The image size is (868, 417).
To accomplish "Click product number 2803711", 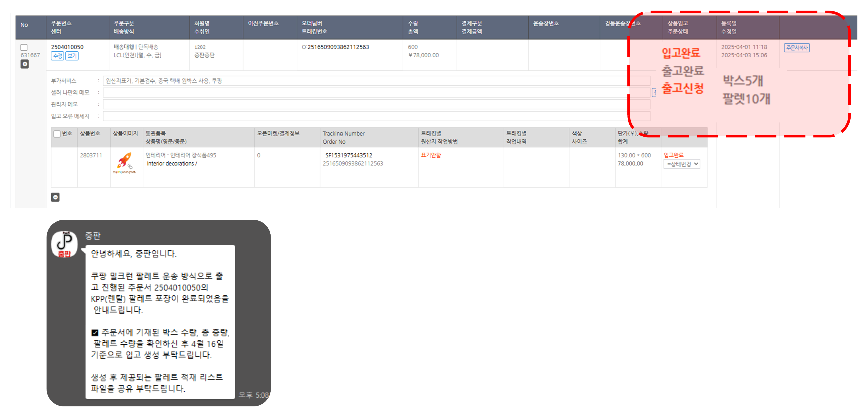I will 91,155.
